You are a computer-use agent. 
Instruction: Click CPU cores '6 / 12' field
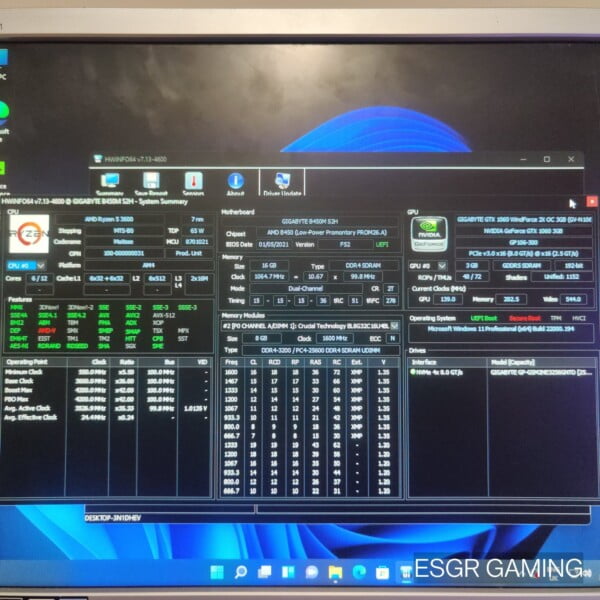coord(39,278)
